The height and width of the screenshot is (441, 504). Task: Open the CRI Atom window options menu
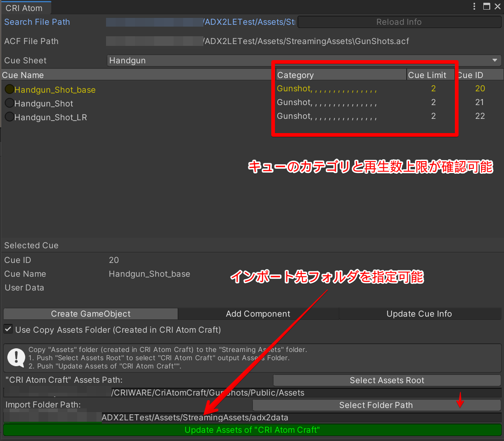pyautogui.click(x=474, y=6)
